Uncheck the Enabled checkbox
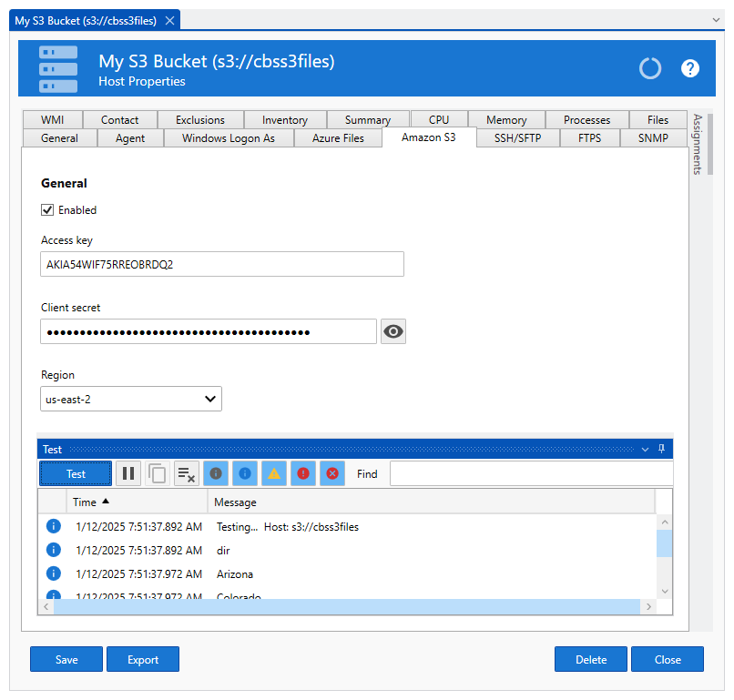Viewport: 734px width, 700px height. click(47, 210)
